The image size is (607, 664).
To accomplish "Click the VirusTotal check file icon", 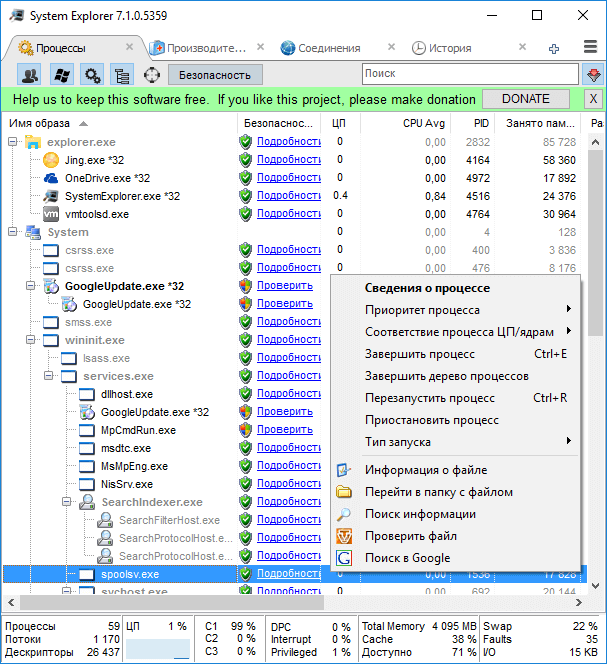I will click(x=344, y=536).
